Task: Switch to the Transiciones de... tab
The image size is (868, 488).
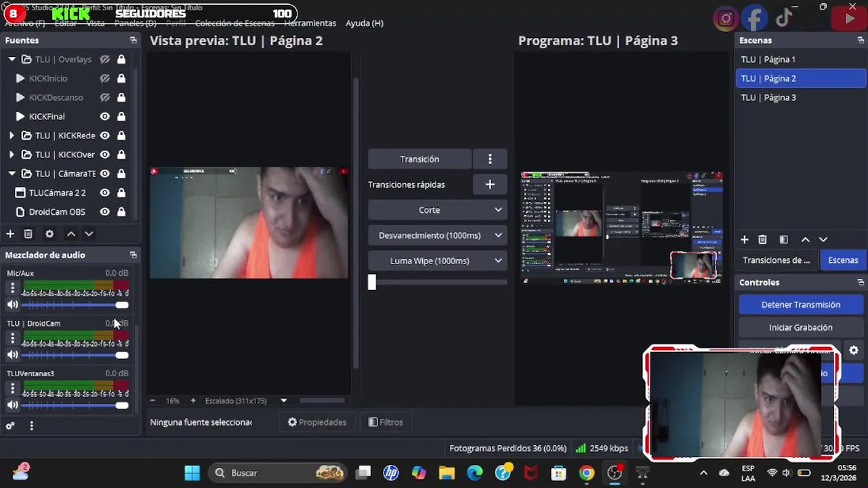Action: pyautogui.click(x=777, y=260)
